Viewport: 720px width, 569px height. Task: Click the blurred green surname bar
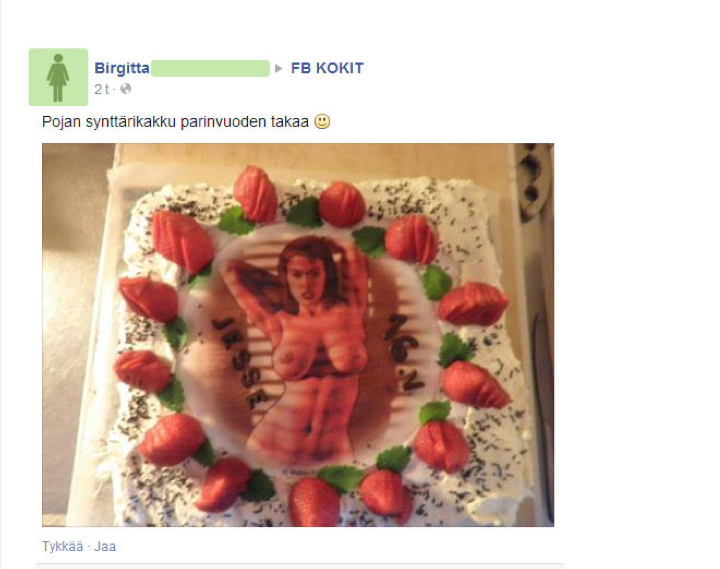210,68
